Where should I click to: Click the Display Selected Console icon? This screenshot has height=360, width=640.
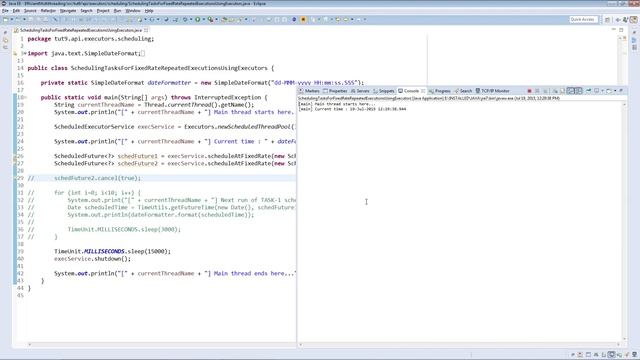597,91
